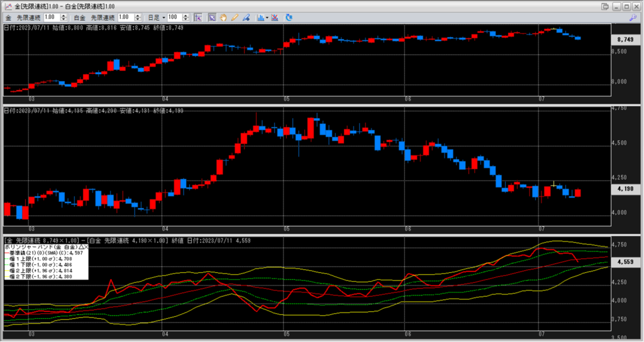The width and height of the screenshot is (644, 342).
Task: Activate the hand pan tool
Action: pos(223,17)
